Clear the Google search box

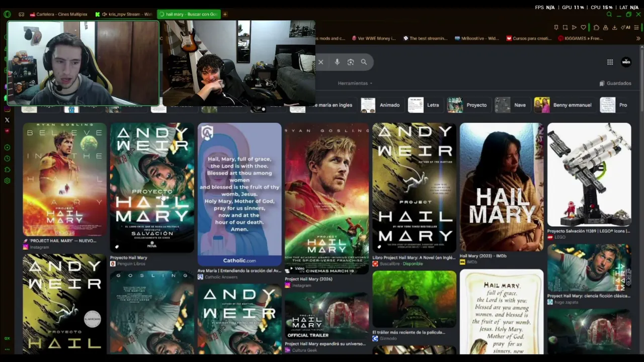point(320,62)
